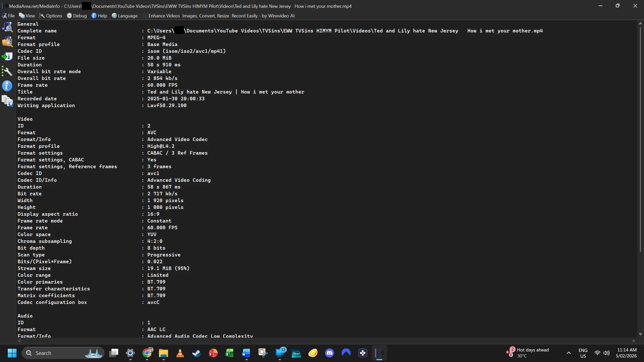Open the File menu
This screenshot has width=644, height=362.
(x=8, y=16)
